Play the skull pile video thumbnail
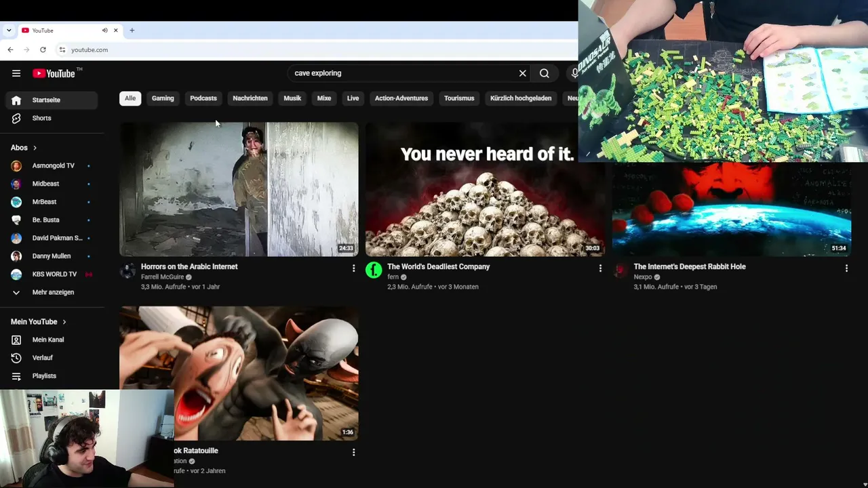 tap(485, 189)
